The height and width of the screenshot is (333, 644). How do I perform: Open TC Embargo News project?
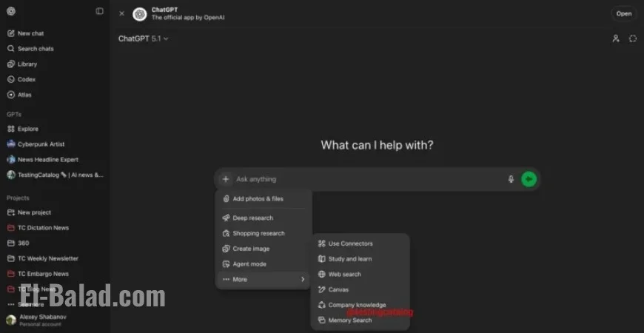pos(38,274)
